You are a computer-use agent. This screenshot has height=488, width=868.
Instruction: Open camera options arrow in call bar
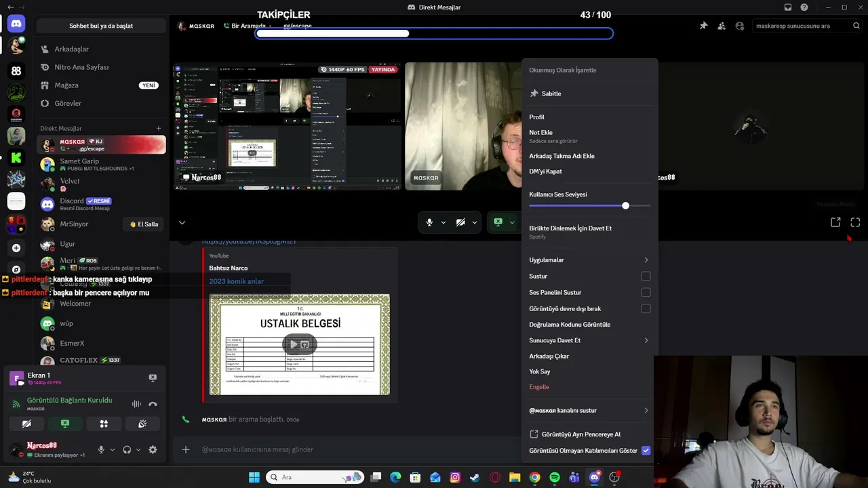click(475, 222)
